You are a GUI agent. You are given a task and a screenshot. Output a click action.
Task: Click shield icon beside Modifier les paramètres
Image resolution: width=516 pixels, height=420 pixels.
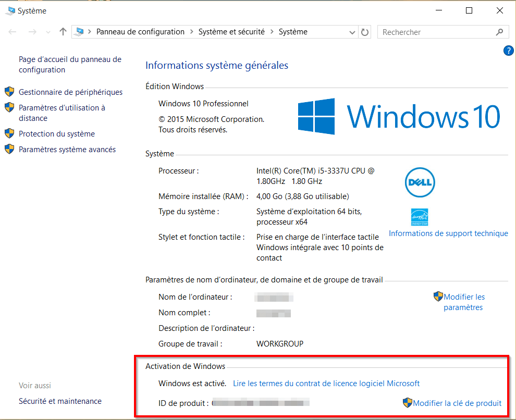(x=438, y=297)
